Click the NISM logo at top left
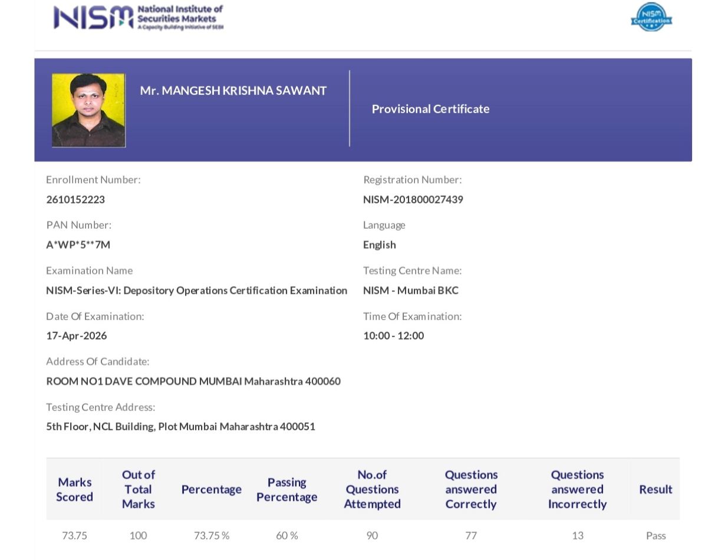 click(x=139, y=17)
